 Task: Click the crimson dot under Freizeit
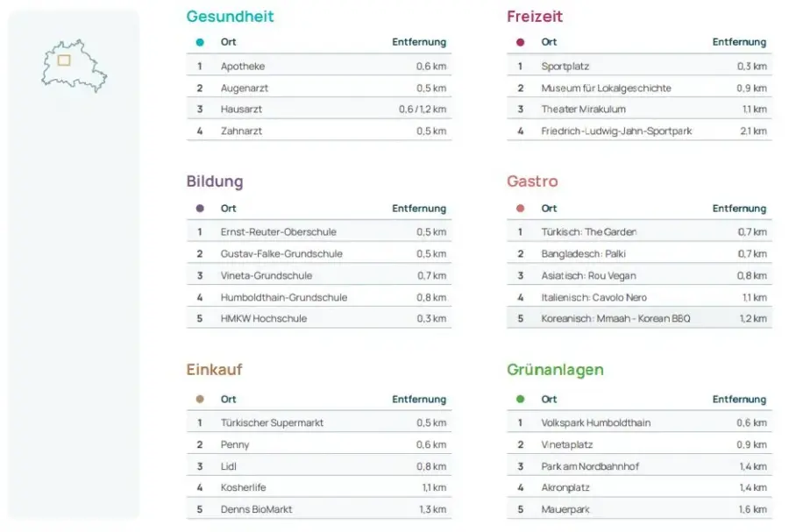(521, 42)
